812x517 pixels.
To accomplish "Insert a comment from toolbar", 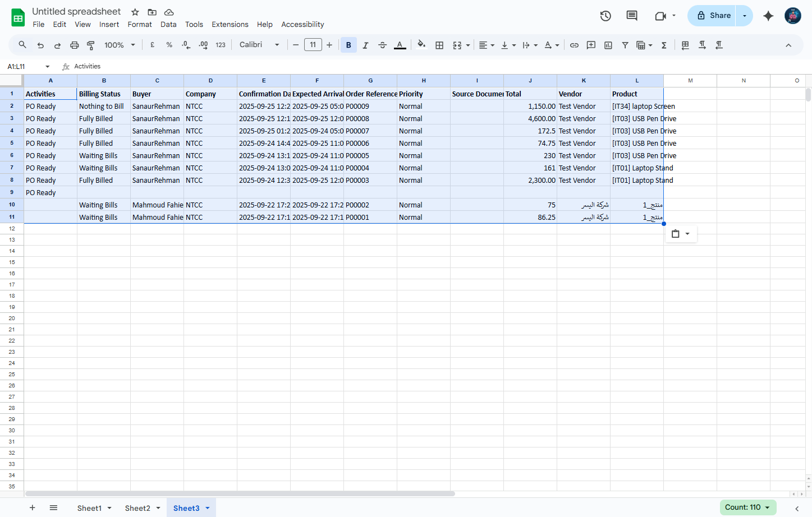I will point(591,45).
